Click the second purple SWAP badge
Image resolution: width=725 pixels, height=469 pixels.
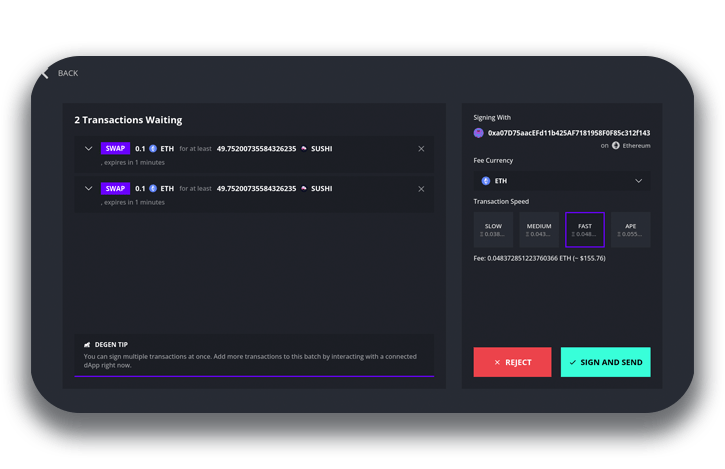point(115,188)
